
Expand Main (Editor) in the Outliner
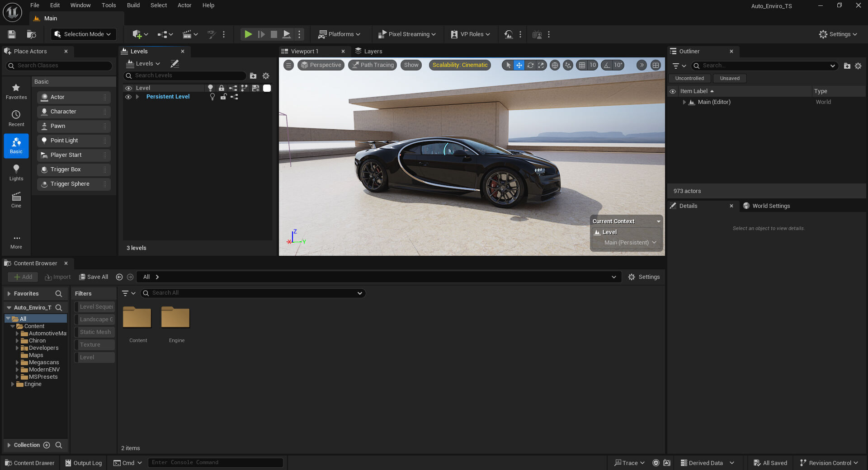click(x=684, y=102)
